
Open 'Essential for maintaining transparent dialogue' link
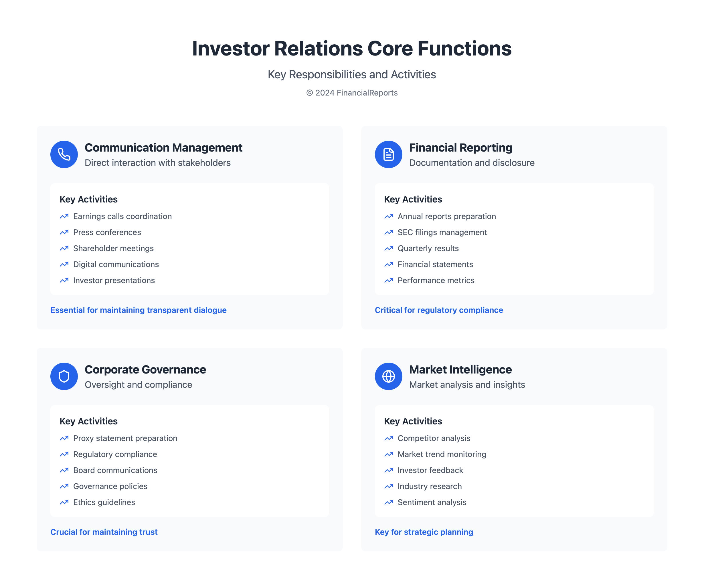139,310
